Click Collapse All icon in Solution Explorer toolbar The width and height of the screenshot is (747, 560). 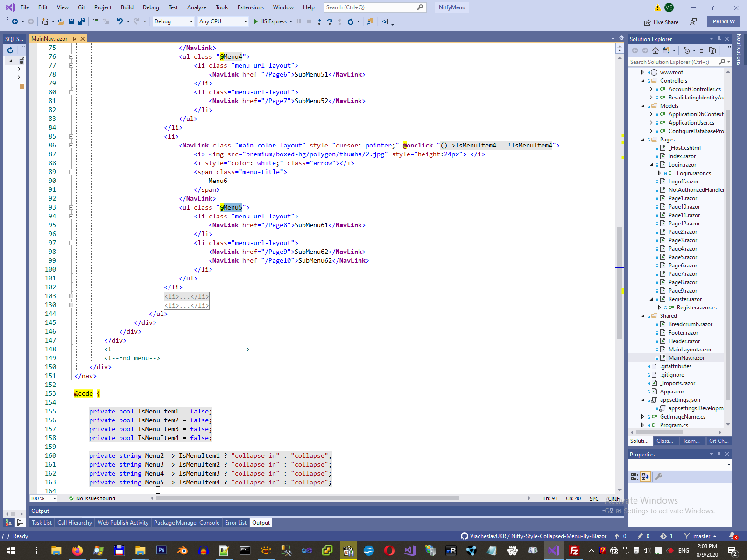[702, 50]
